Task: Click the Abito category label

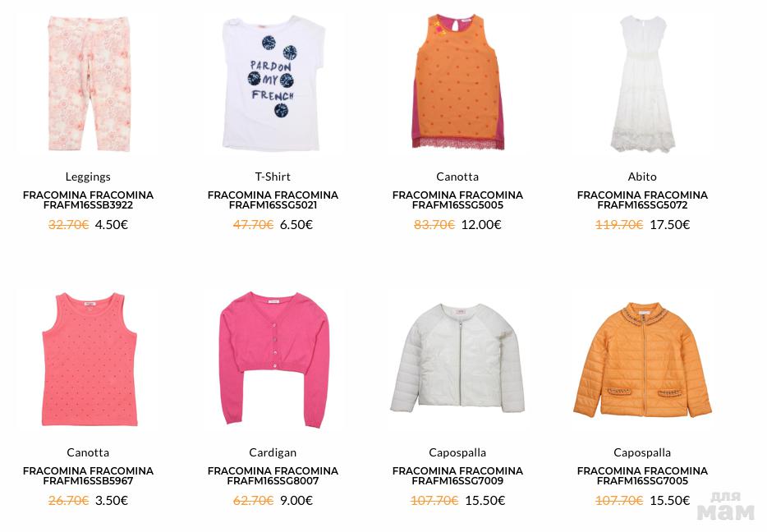Action: coord(642,177)
